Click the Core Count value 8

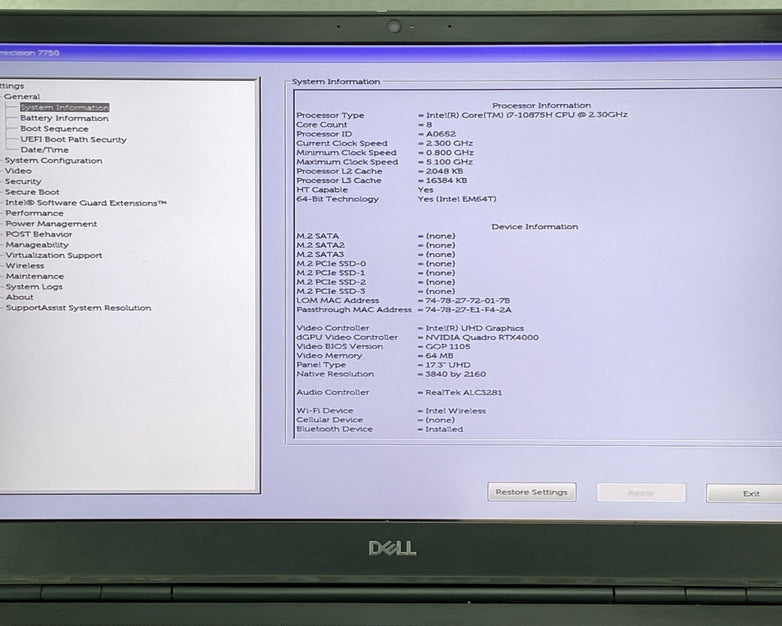pos(429,124)
